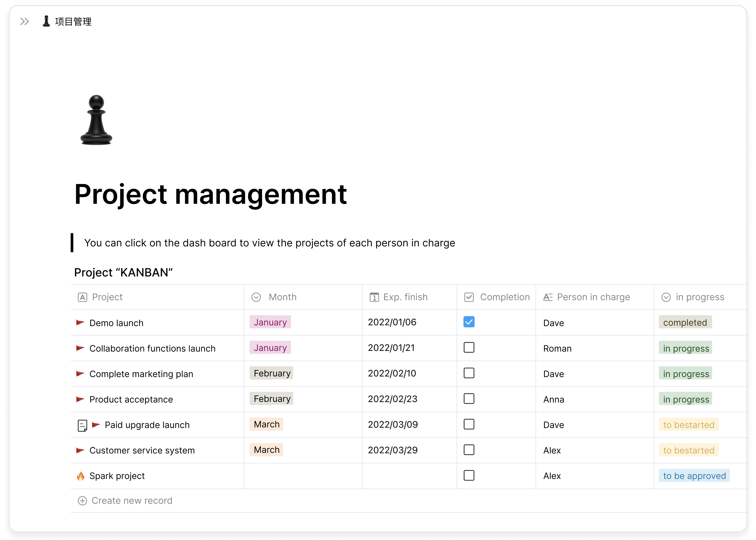Click the large pawn page icon
The height and width of the screenshot is (540, 756).
[96, 120]
